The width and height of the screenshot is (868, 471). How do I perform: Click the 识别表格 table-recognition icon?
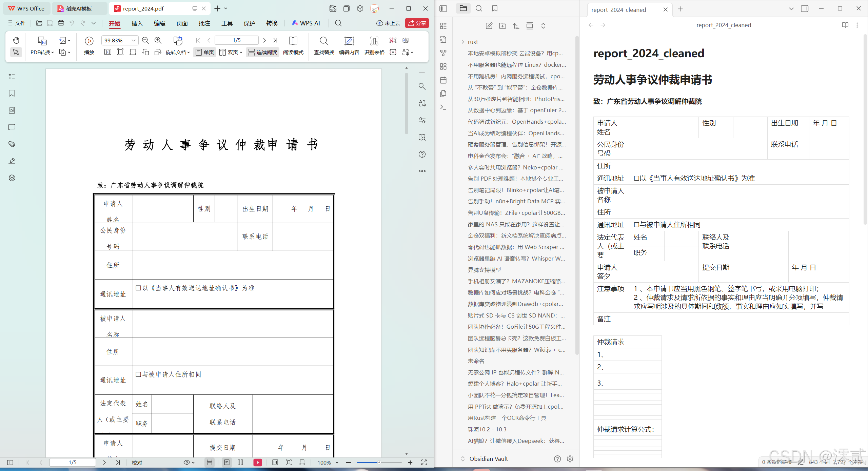pyautogui.click(x=374, y=46)
